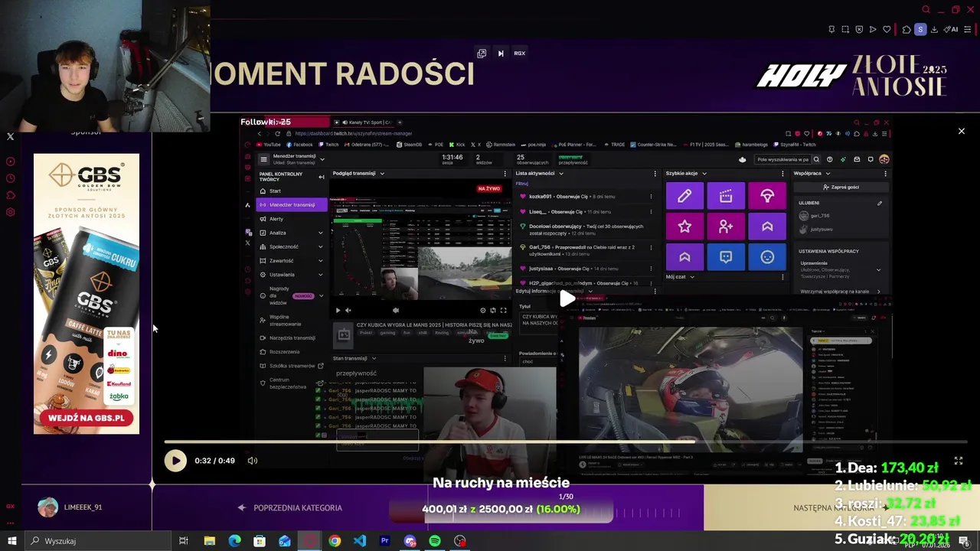Click the Wyszukaj taskbar search box

pos(97,541)
